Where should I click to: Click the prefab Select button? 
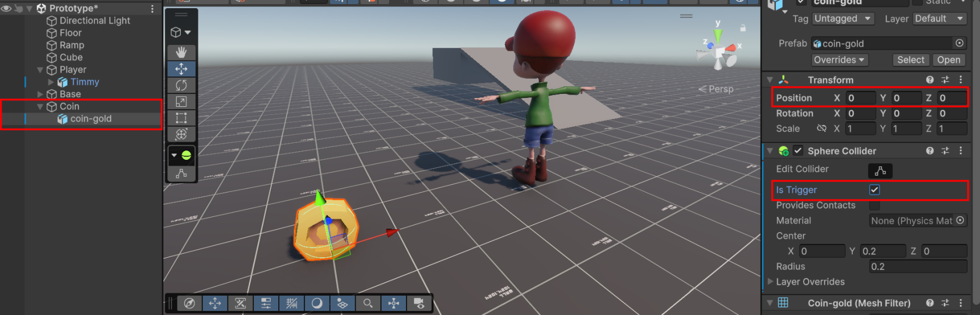pos(911,60)
